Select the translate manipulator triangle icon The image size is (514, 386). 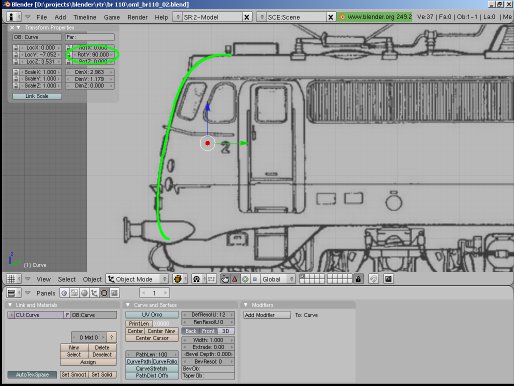235,279
